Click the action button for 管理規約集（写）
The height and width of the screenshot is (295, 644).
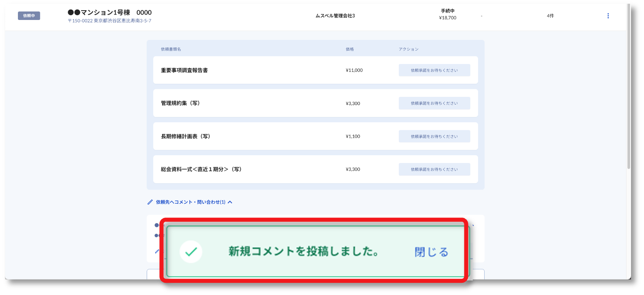tap(434, 103)
